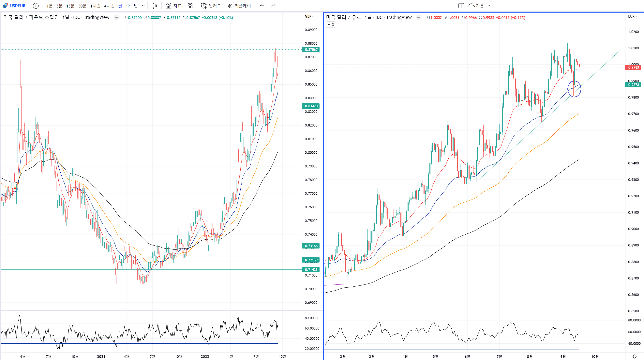Open the EUR currency dropdown
Screen dimensions: 644x360
coord(633,16)
